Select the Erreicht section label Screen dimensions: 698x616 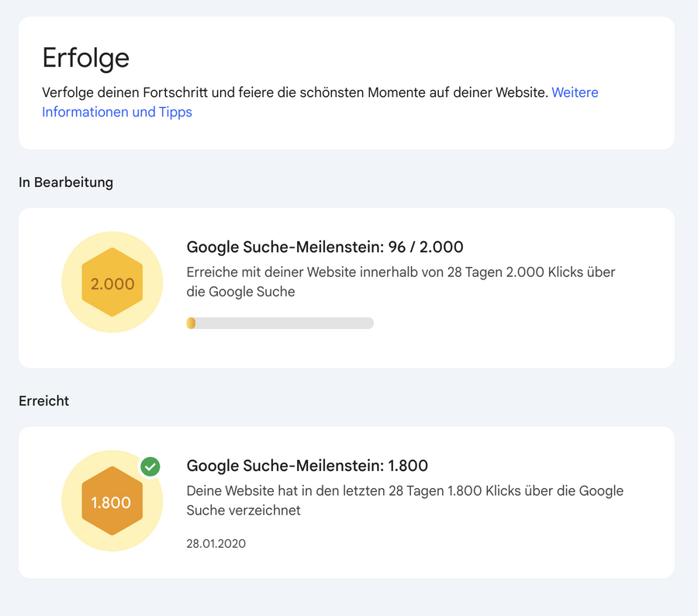coord(43,401)
